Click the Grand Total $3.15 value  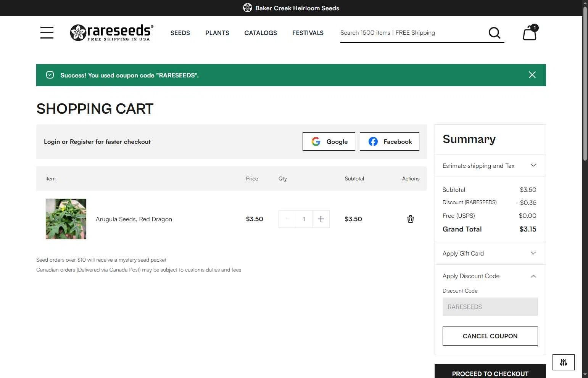(528, 229)
